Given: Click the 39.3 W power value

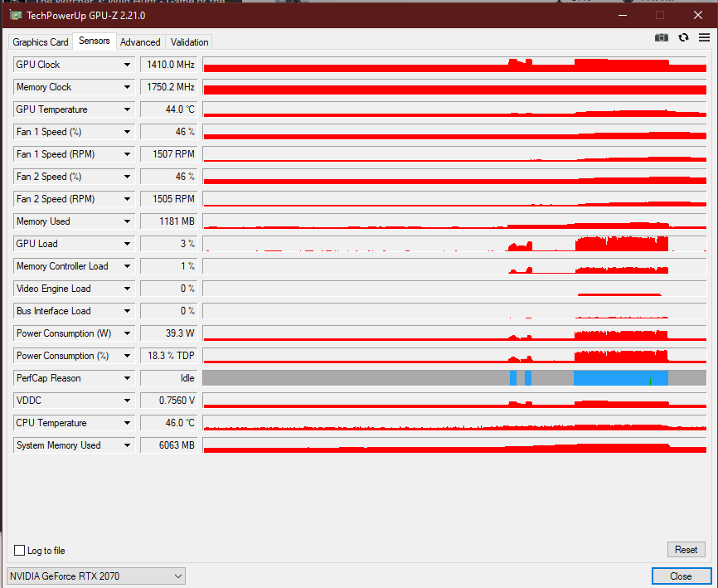Looking at the screenshot, I should pyautogui.click(x=169, y=333).
